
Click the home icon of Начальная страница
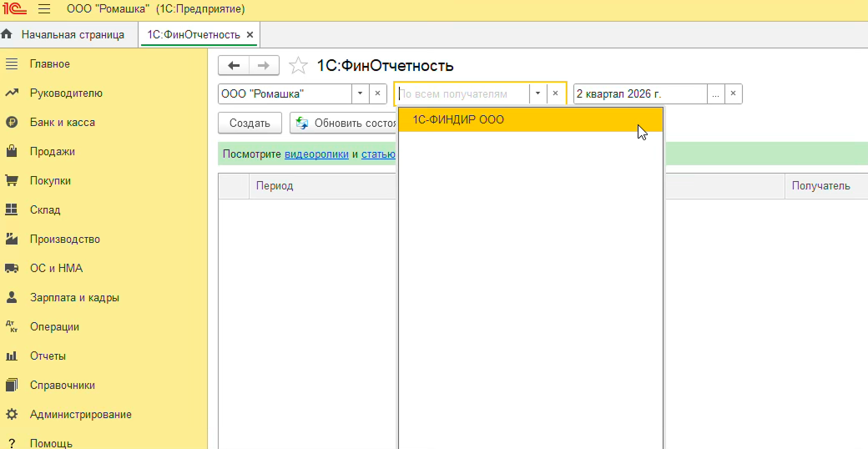click(7, 34)
